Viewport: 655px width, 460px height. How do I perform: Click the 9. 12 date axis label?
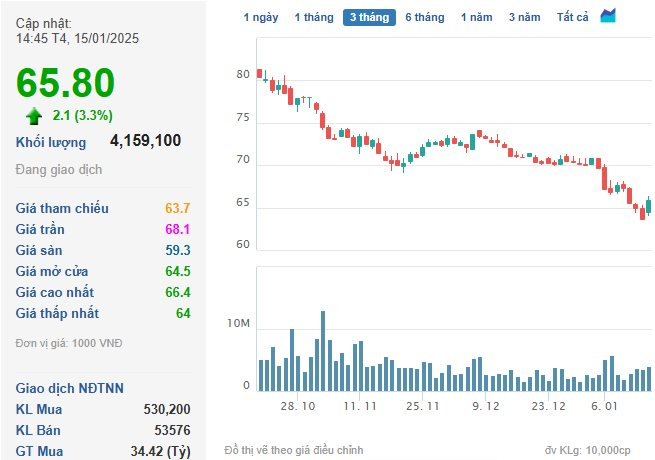[x=485, y=406]
